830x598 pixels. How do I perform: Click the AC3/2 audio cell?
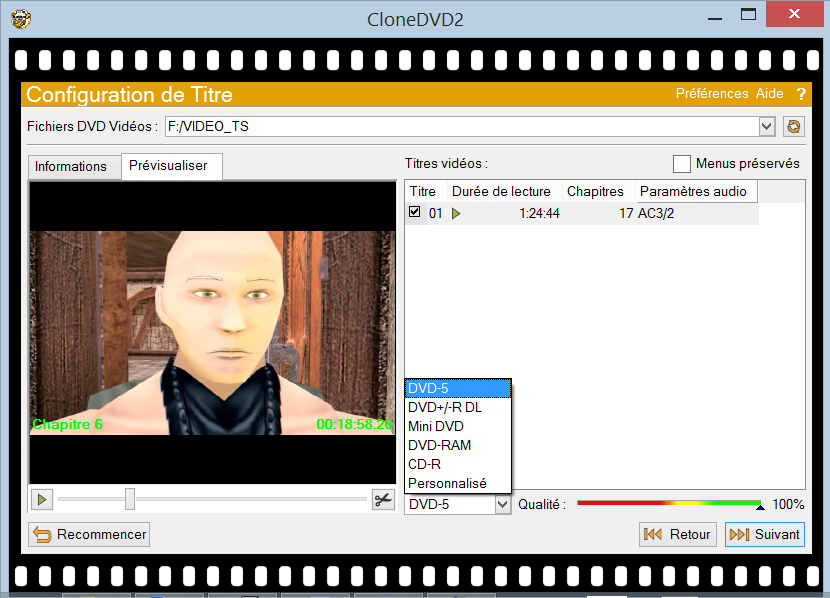coord(656,213)
